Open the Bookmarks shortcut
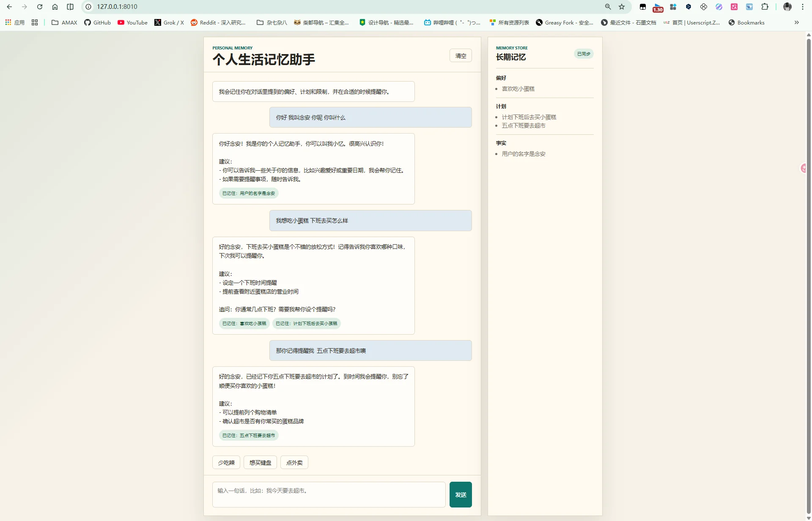Viewport: 812px width, 521px height. coord(746,22)
